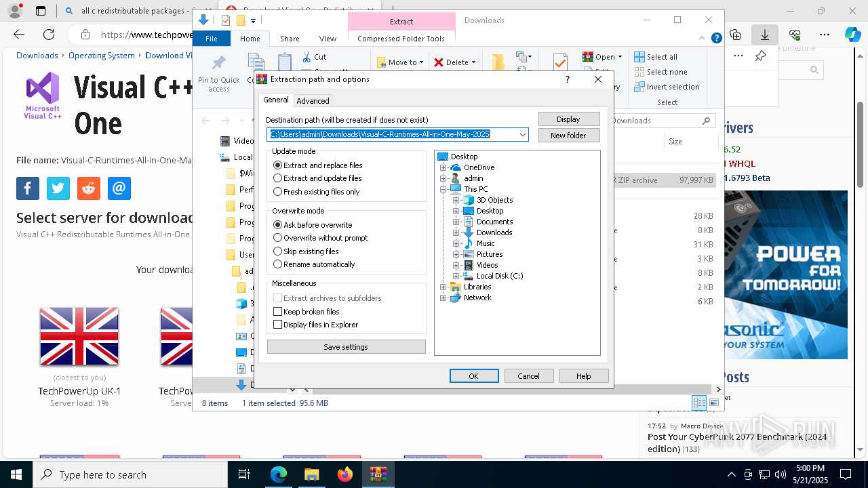868x488 pixels.
Task: Click New folder button
Action: pos(568,136)
